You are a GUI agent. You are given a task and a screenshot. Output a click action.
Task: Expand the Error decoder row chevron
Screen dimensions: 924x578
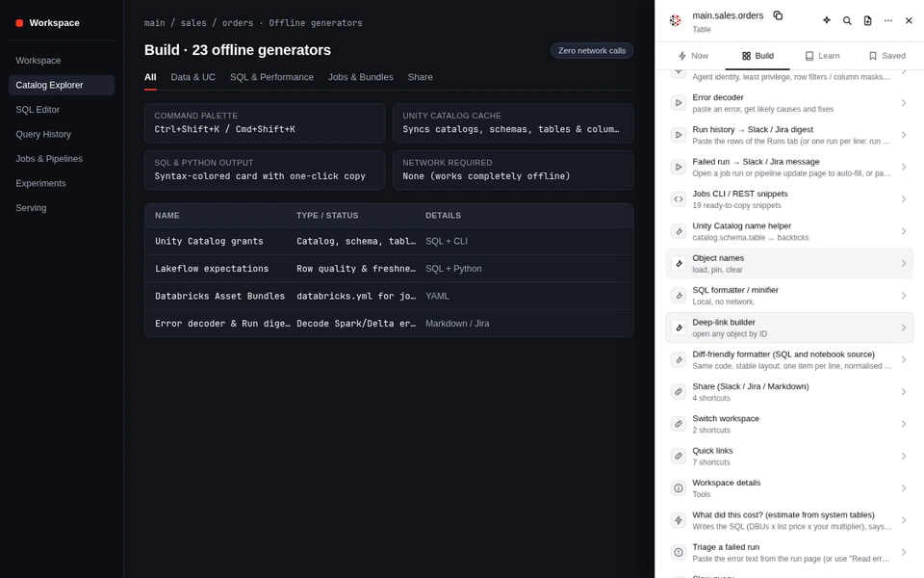pyautogui.click(x=904, y=103)
